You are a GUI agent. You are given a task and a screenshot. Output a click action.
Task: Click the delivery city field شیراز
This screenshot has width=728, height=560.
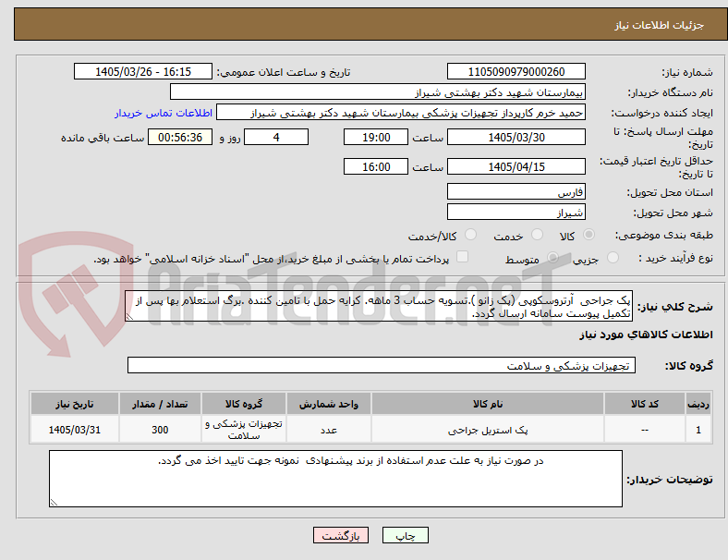click(516, 213)
